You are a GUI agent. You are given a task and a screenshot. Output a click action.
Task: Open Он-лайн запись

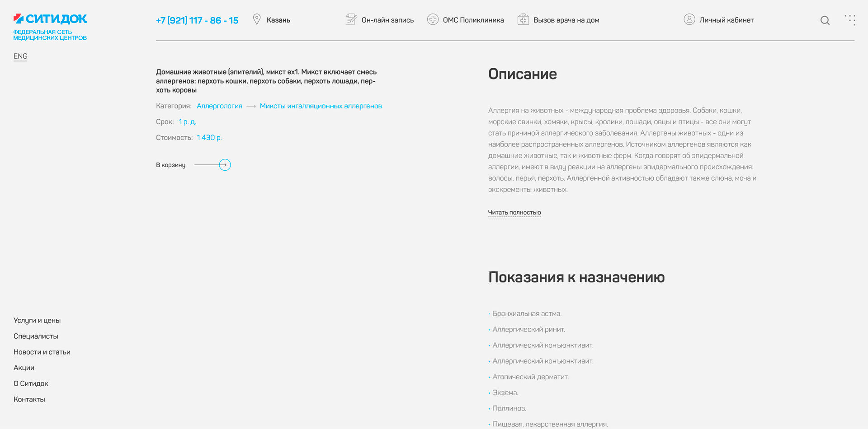tap(387, 20)
